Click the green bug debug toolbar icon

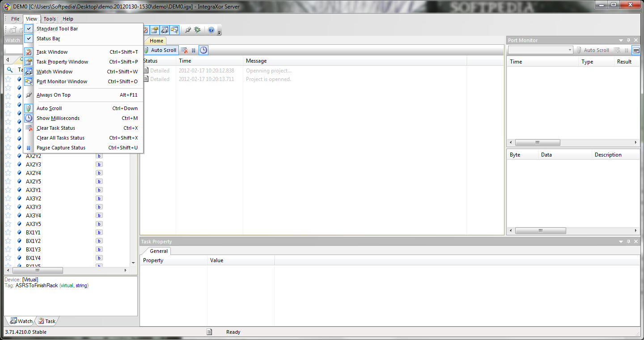pos(197,30)
